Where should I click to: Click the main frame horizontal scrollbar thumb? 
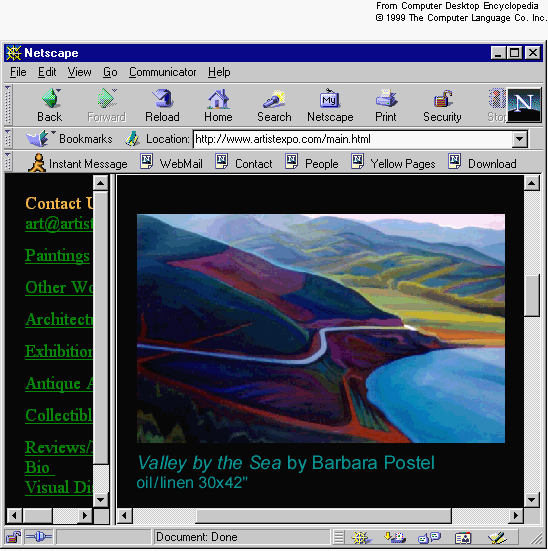click(323, 516)
